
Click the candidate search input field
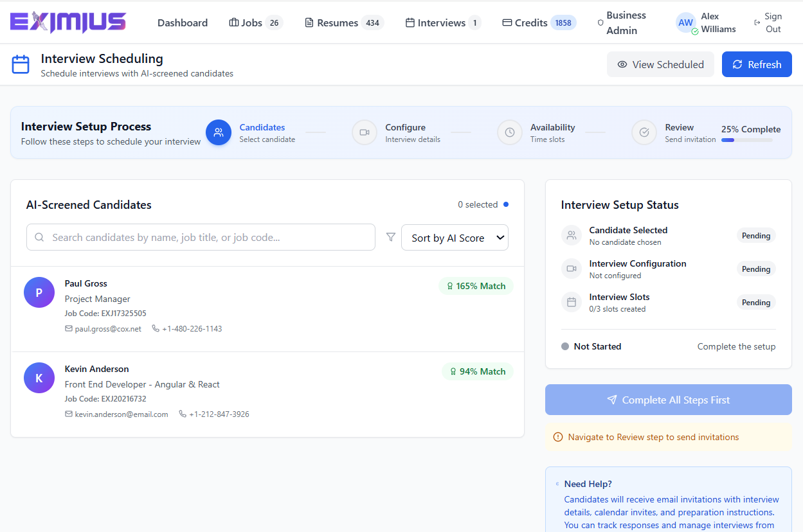[x=201, y=238]
